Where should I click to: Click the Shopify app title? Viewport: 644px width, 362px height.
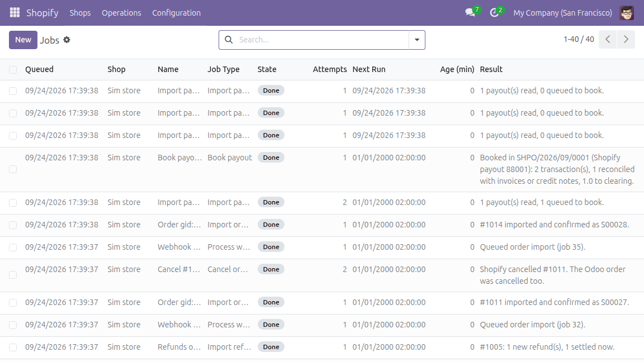pos(42,13)
